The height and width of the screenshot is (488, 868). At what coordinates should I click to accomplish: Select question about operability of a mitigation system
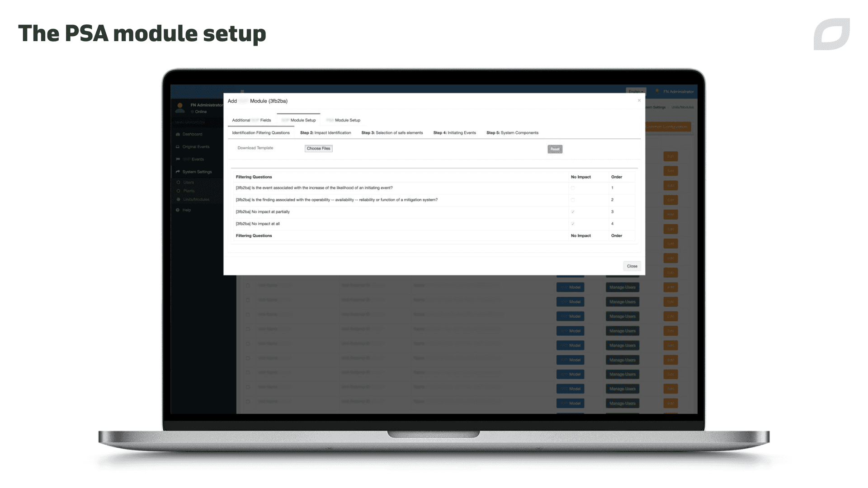(x=336, y=200)
